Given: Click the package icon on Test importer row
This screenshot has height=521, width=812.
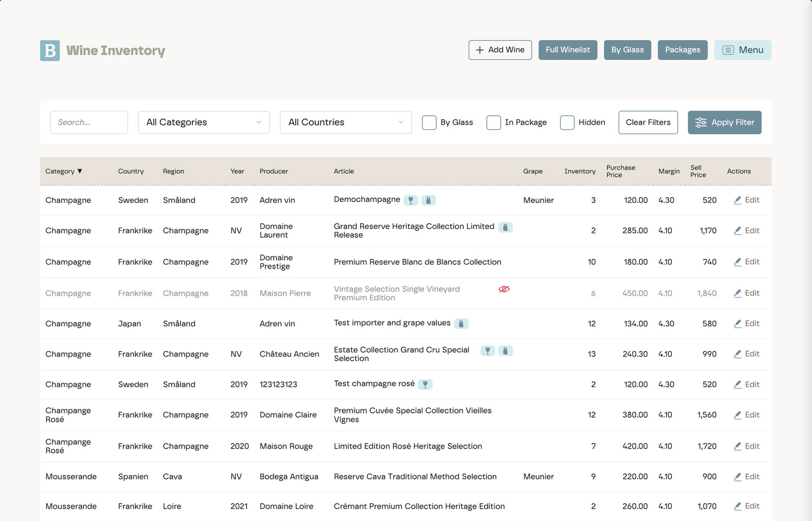Looking at the screenshot, I should (461, 324).
